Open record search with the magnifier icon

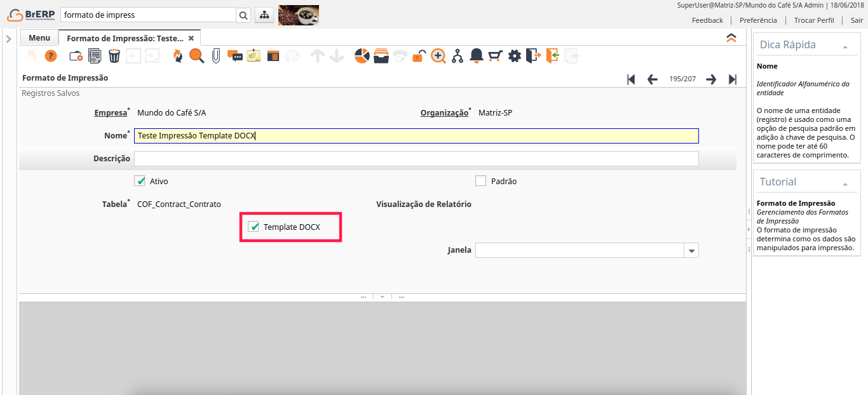[x=196, y=56]
